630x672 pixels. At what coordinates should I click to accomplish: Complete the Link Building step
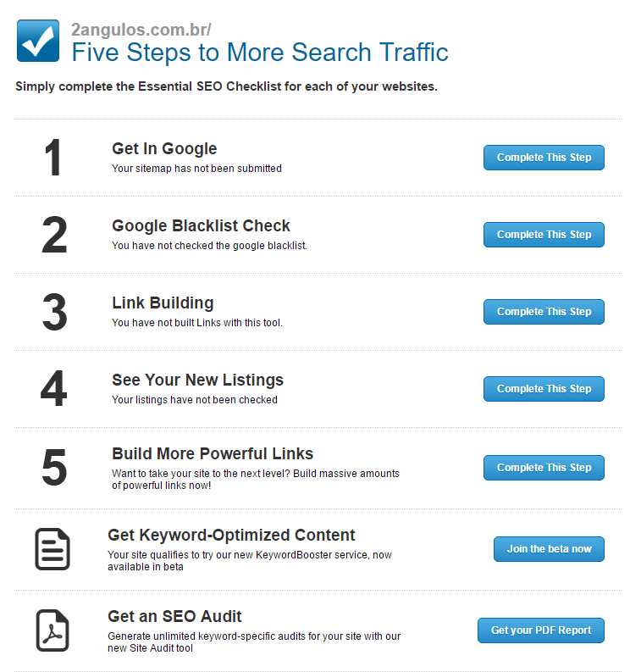pyautogui.click(x=544, y=312)
